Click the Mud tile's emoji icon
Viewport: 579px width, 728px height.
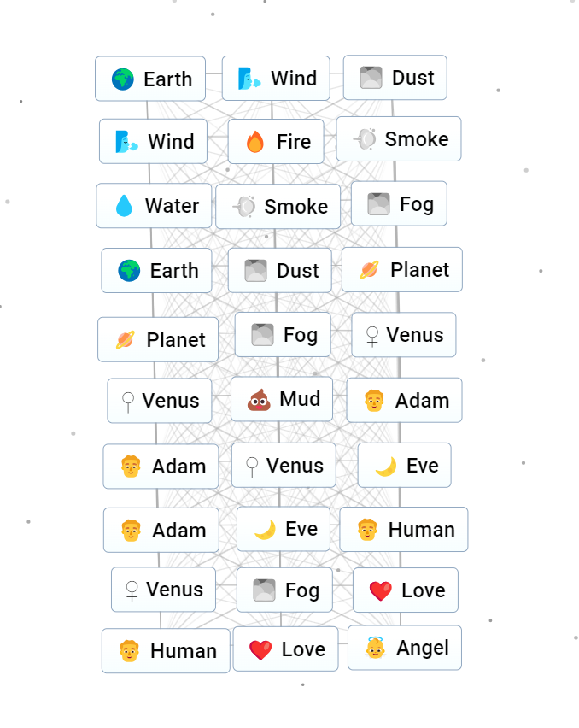(259, 400)
